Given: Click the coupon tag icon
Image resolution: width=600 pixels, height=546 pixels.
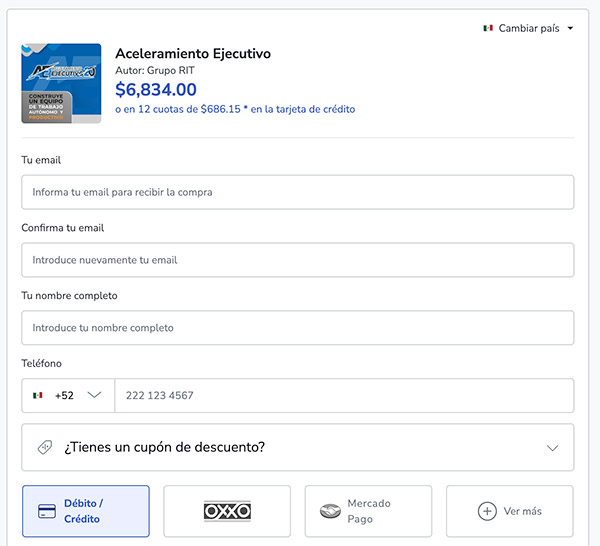Looking at the screenshot, I should [x=45, y=447].
